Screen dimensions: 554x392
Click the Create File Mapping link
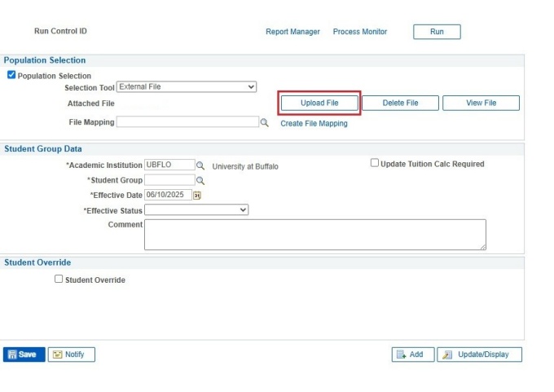314,124
